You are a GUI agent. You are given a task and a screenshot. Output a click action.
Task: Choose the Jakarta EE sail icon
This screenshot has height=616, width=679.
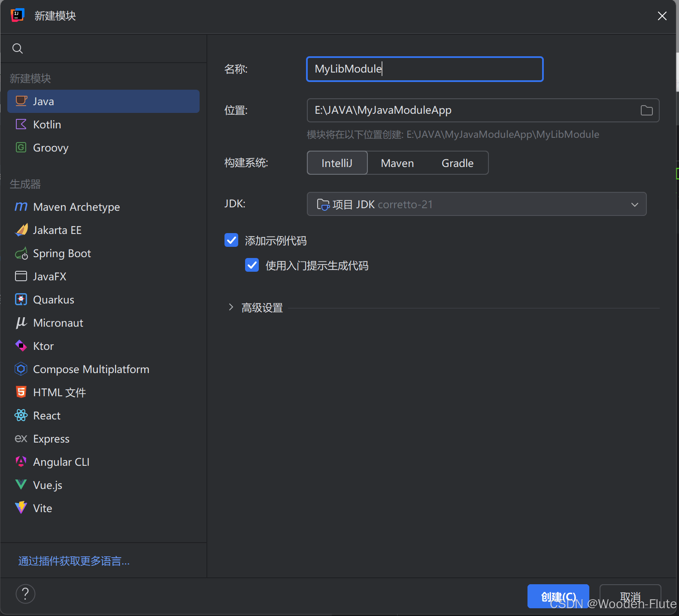coord(21,230)
